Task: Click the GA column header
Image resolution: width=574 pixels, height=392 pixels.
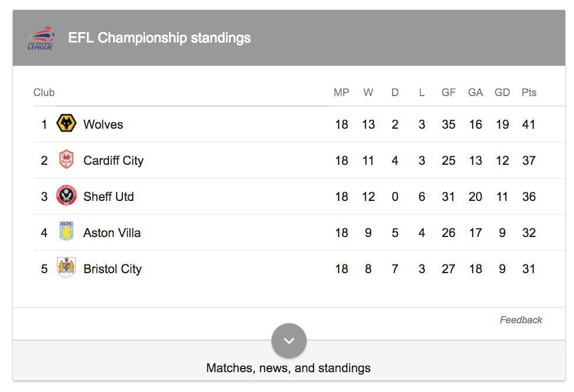Action: tap(475, 92)
